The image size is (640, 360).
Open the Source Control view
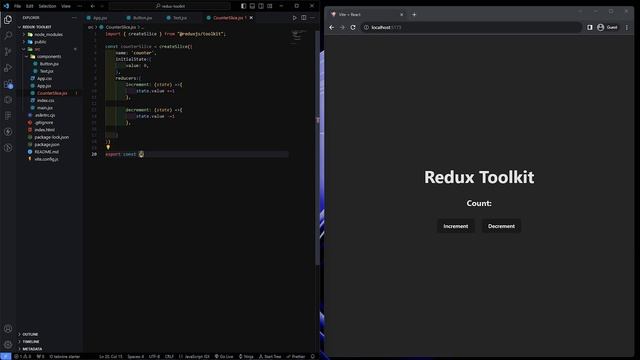8,51
